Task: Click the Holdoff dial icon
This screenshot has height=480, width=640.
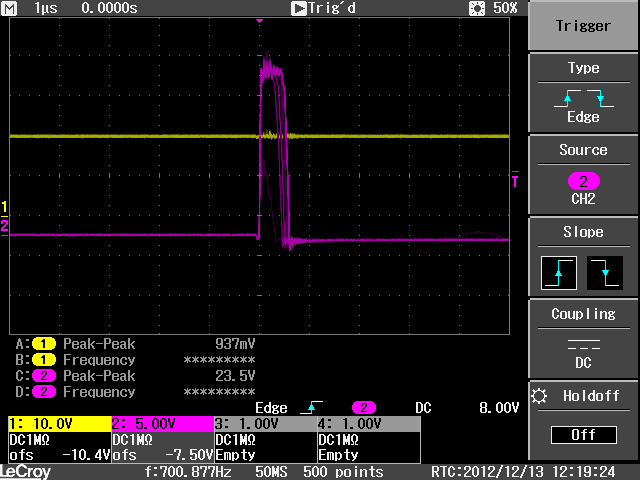Action: pos(539,396)
